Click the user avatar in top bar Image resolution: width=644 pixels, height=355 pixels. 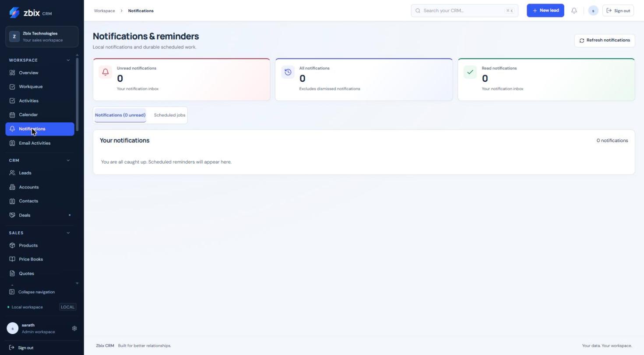[x=593, y=10]
